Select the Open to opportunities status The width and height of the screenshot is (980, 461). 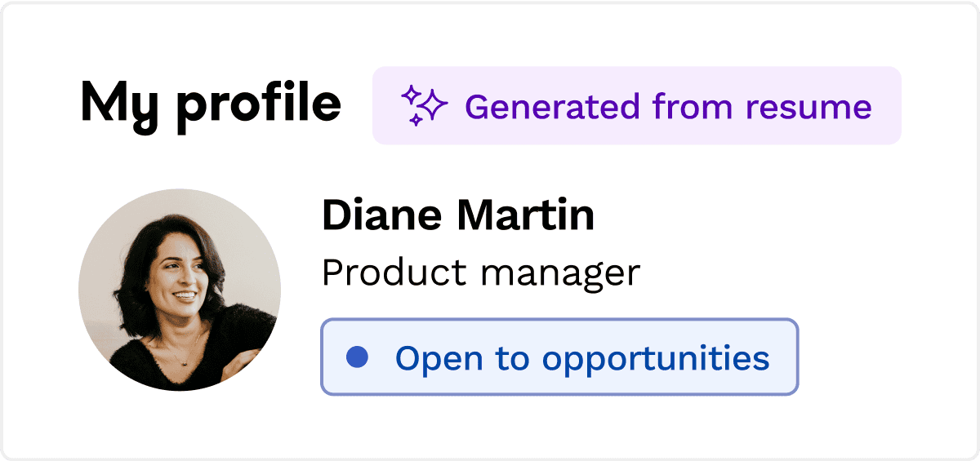559,357
